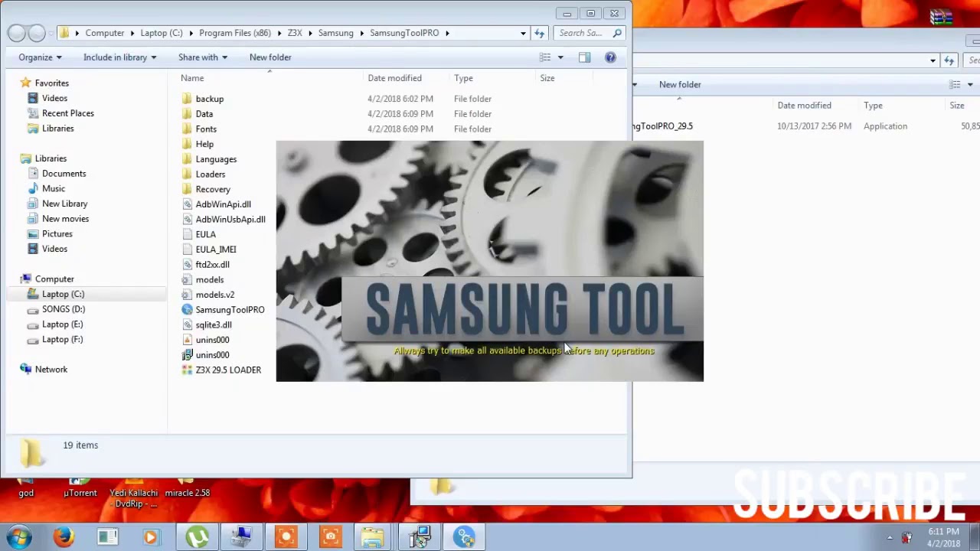Click the Samsung Tool splash screen
This screenshot has height=551, width=980.
[x=489, y=261]
